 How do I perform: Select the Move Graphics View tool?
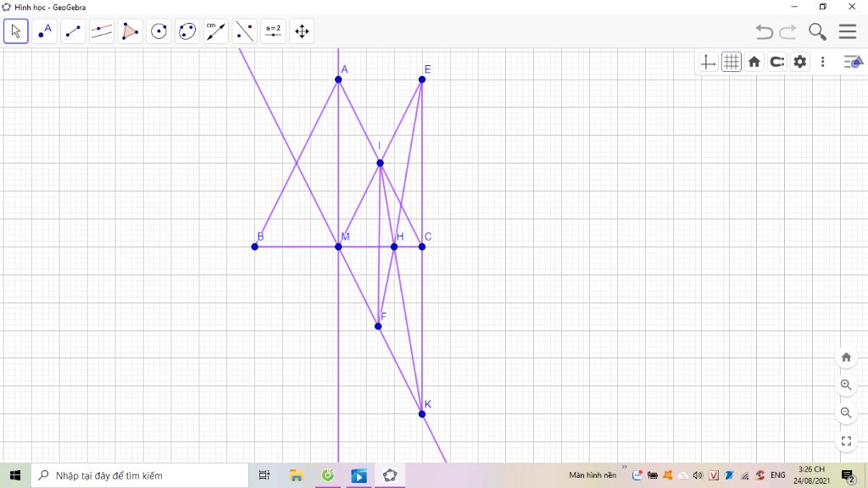302,31
